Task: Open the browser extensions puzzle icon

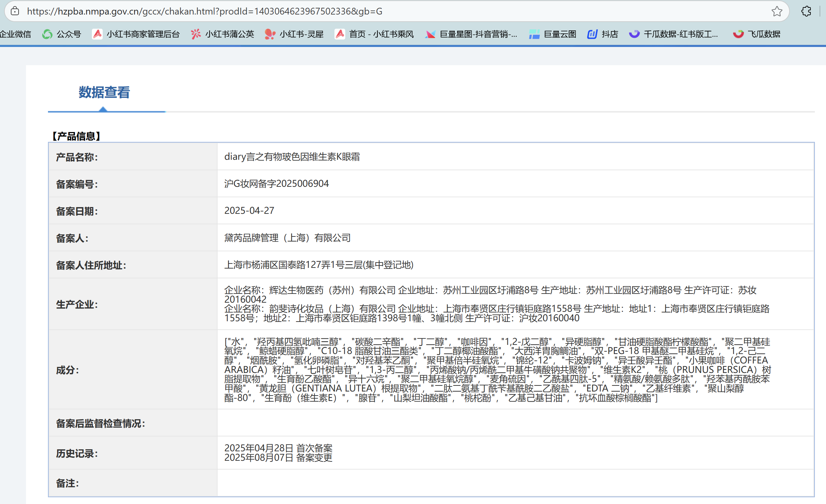Action: (806, 11)
